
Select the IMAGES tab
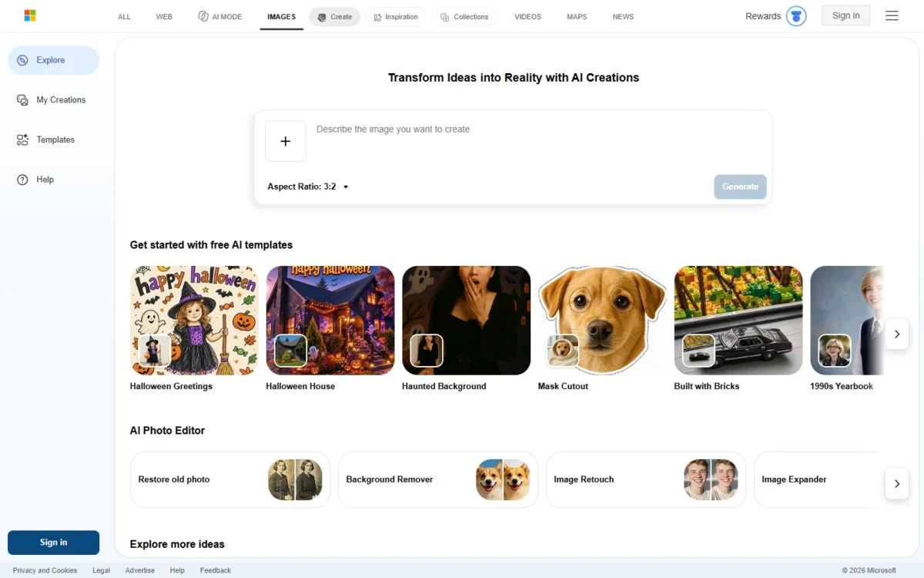(x=281, y=17)
